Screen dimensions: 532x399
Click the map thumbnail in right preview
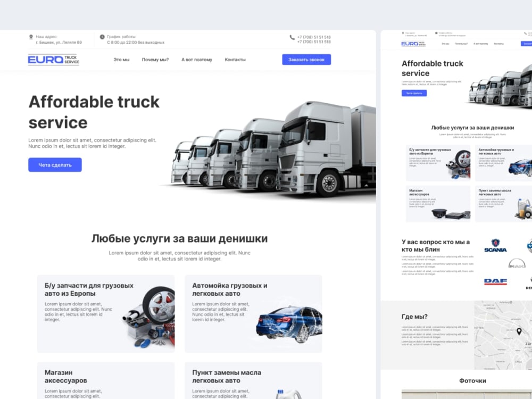pyautogui.click(x=503, y=335)
